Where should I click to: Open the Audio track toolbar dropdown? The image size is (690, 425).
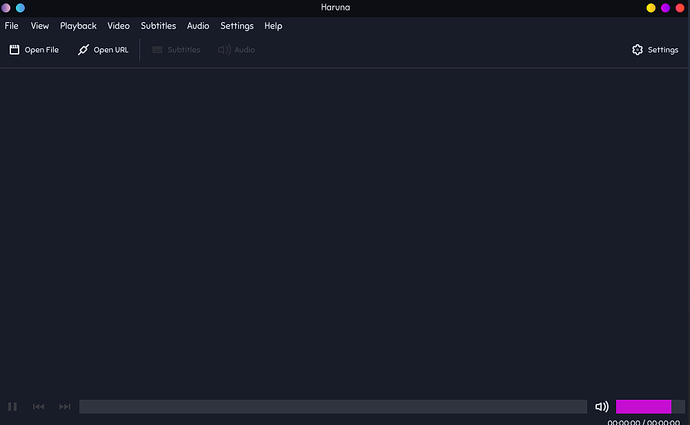[x=236, y=50]
